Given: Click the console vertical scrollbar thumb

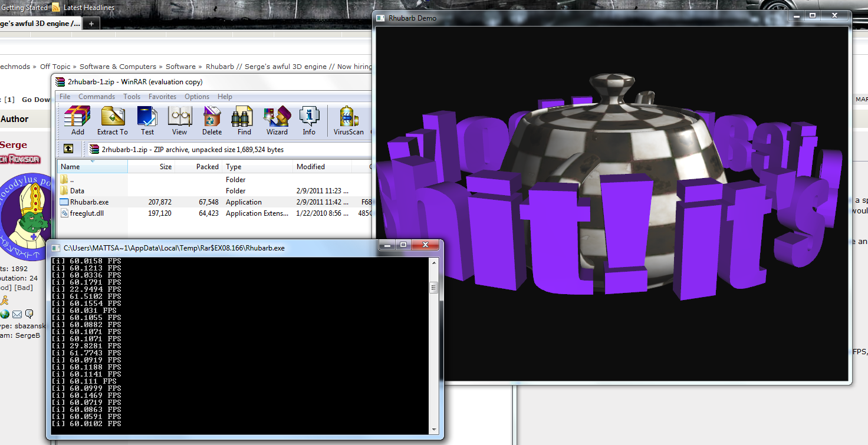Looking at the screenshot, I should 434,288.
